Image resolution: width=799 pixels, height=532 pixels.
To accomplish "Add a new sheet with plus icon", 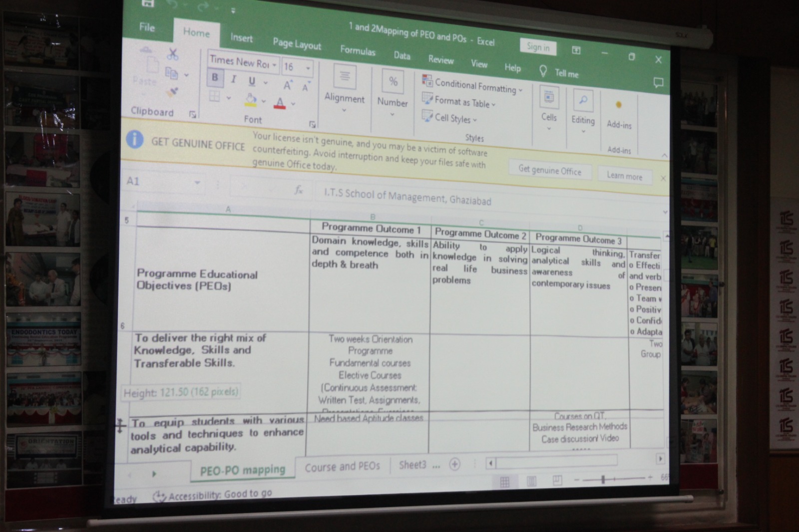I will 454,465.
